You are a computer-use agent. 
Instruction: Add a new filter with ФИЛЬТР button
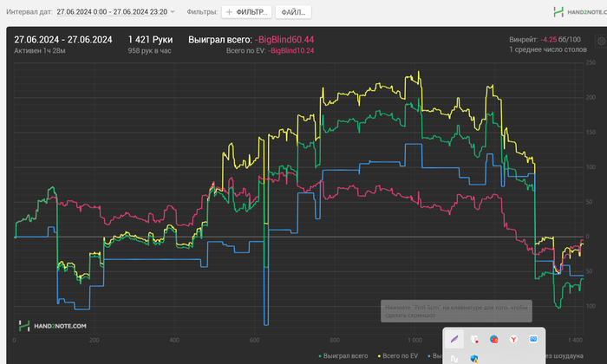coord(246,12)
